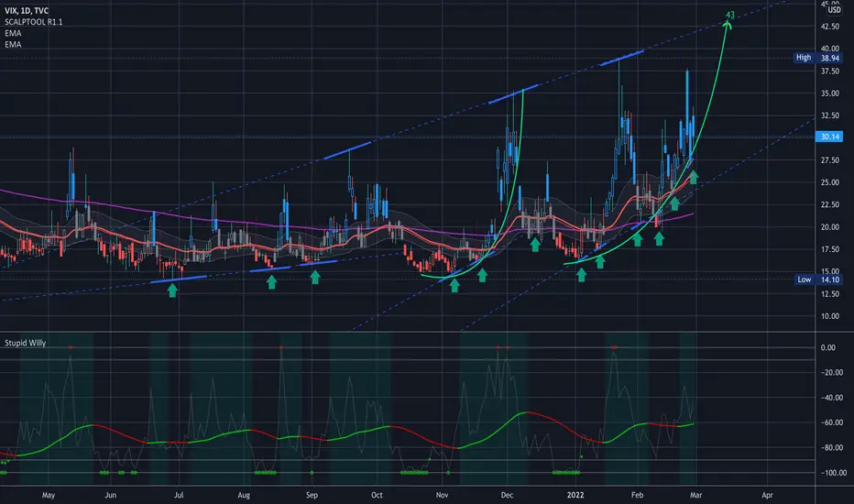Click the 12.50 price axis value
Screen dimensions: 854x504
pyautogui.click(x=829, y=294)
